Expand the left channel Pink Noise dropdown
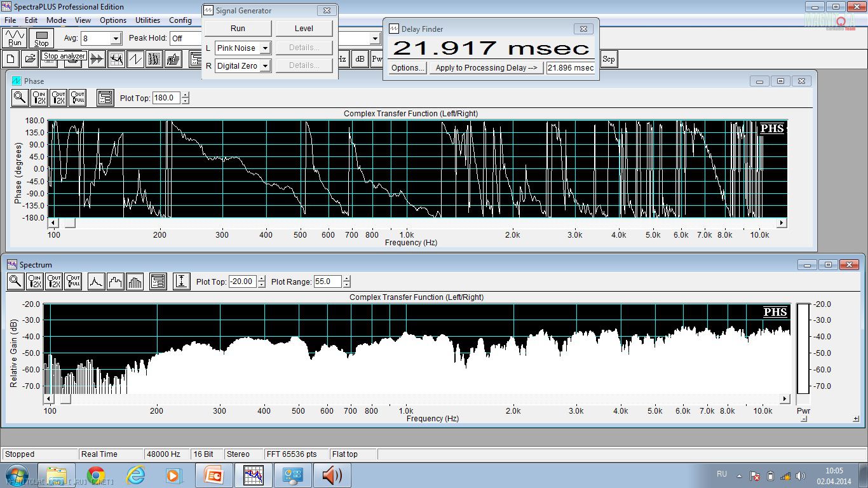Viewport: 868px width, 488px height. (x=265, y=48)
